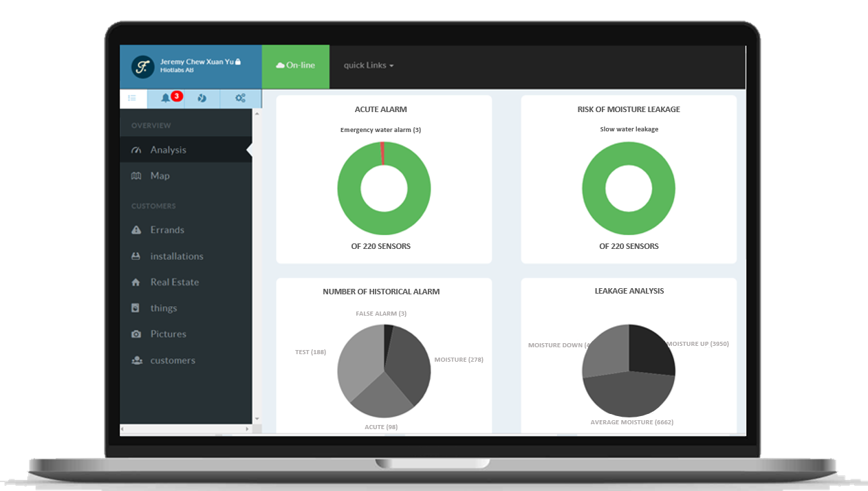Switch to the list view sidebar tab
Viewport: 868px width, 491px height.
pyautogui.click(x=133, y=98)
